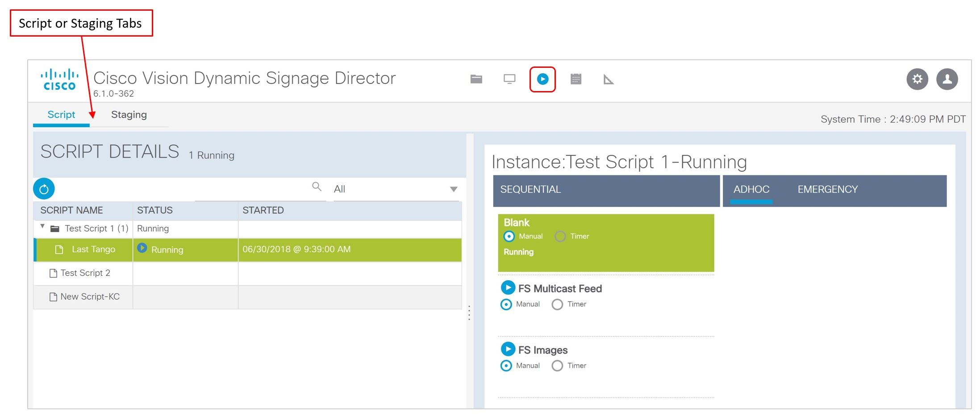Collapse the Test Script 1 tree node

coord(42,227)
